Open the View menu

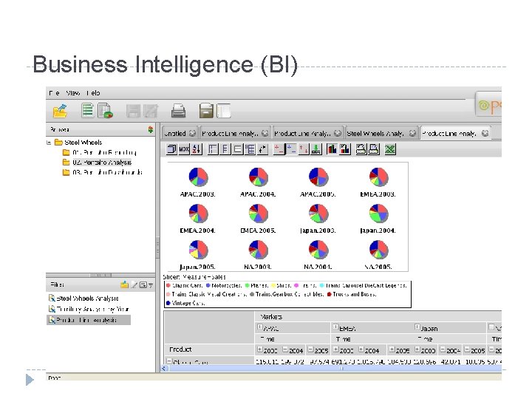click(x=72, y=92)
